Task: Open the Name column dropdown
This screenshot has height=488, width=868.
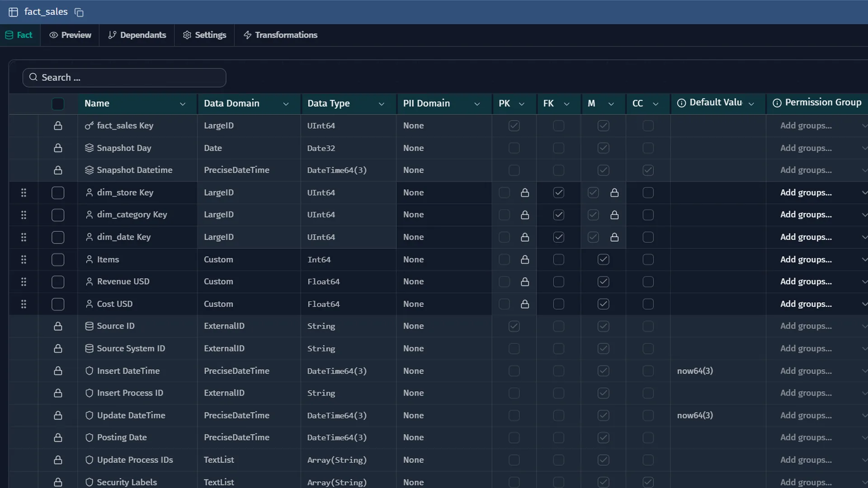Action: click(183, 104)
